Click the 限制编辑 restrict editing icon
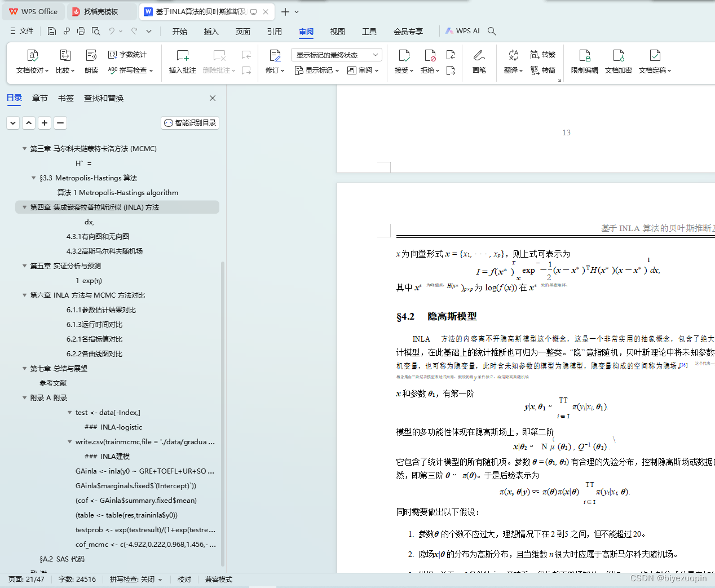The image size is (715, 588). tap(585, 61)
